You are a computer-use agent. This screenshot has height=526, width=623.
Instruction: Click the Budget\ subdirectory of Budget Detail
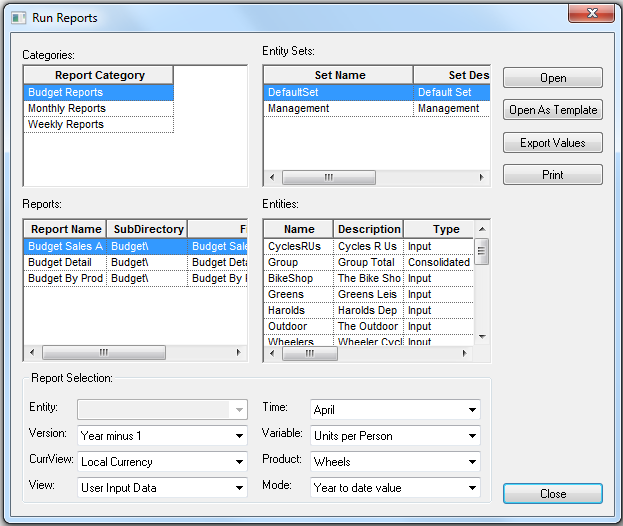pyautogui.click(x=147, y=262)
